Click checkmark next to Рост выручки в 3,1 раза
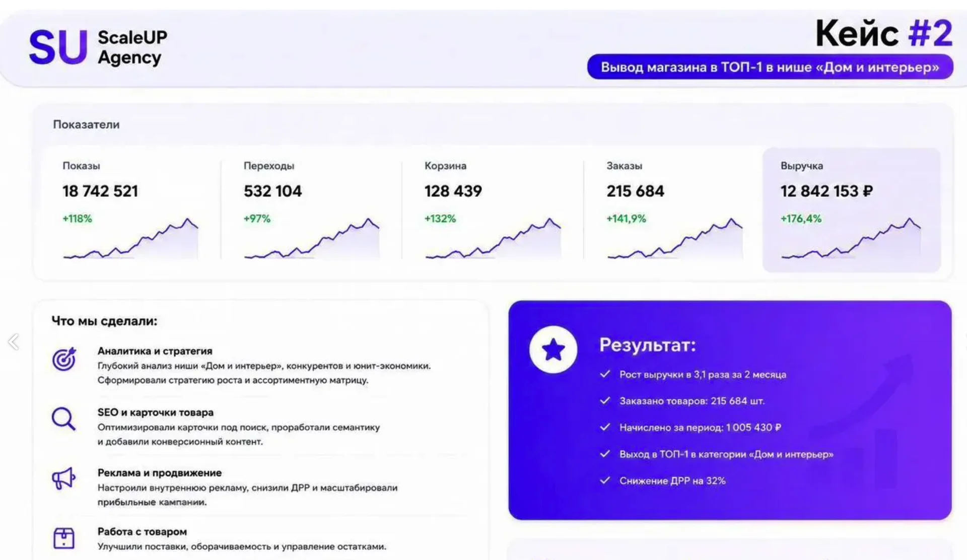Screen dimensions: 967x560 605,374
